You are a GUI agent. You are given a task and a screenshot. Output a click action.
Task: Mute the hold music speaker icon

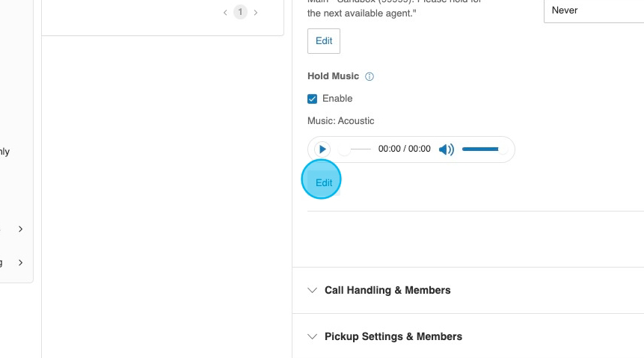click(446, 149)
